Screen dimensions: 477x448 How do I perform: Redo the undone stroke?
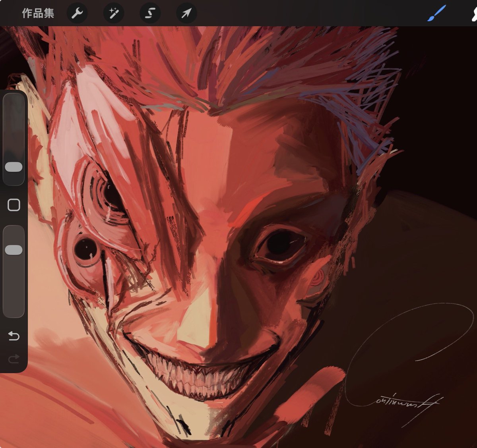tap(14, 359)
